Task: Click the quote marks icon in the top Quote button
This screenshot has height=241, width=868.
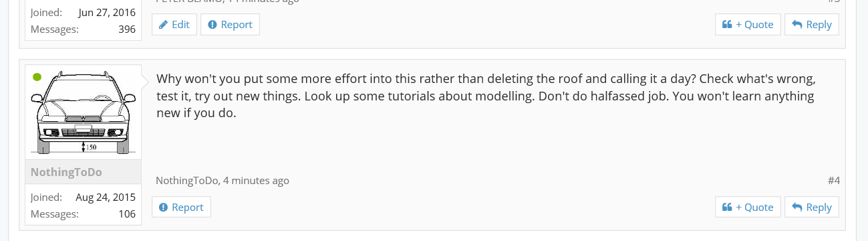Action: (x=727, y=25)
